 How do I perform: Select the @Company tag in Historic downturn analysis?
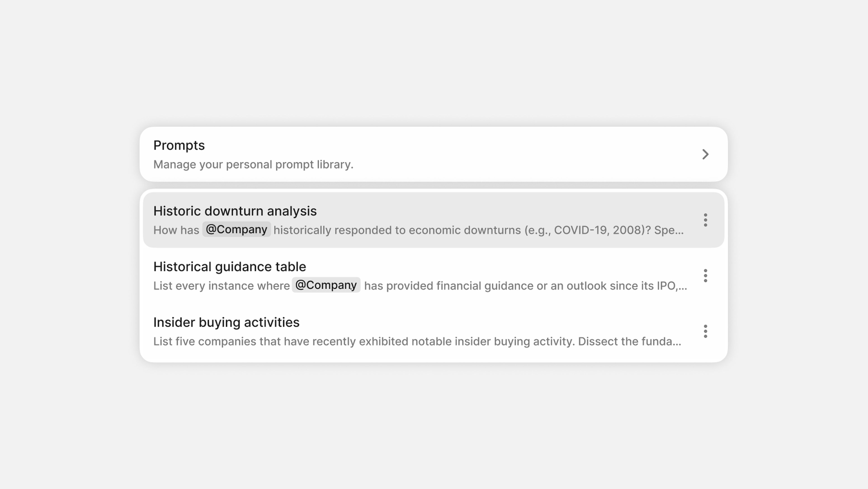[x=236, y=230]
